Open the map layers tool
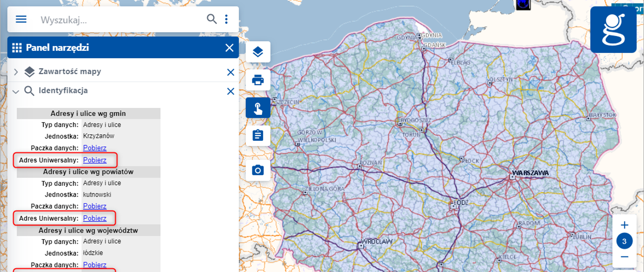 (x=258, y=52)
